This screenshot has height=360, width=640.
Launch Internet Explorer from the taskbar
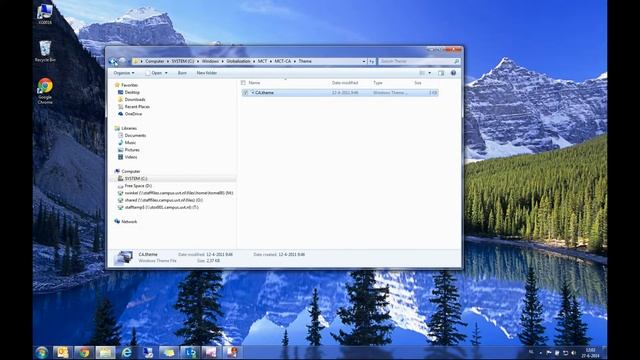(127, 353)
